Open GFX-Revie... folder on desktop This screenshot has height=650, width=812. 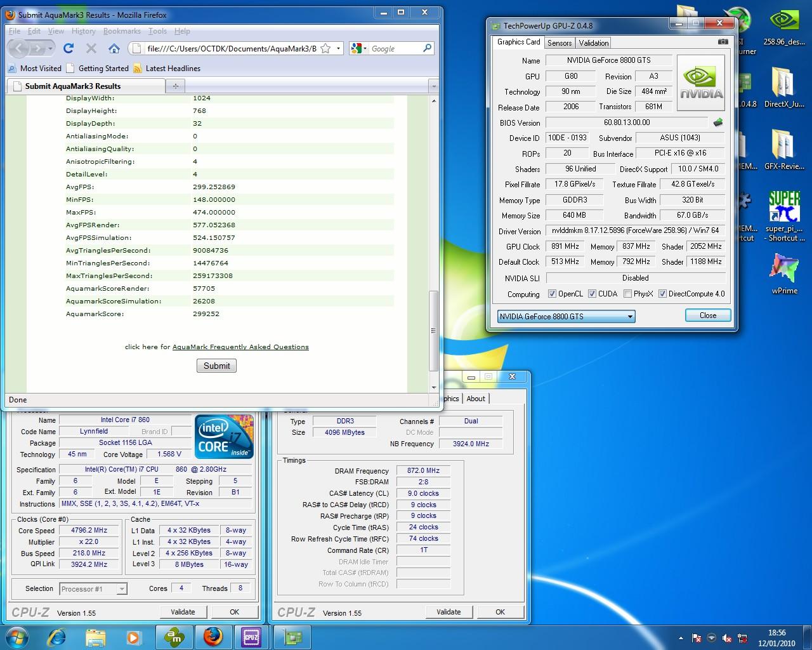tap(784, 150)
